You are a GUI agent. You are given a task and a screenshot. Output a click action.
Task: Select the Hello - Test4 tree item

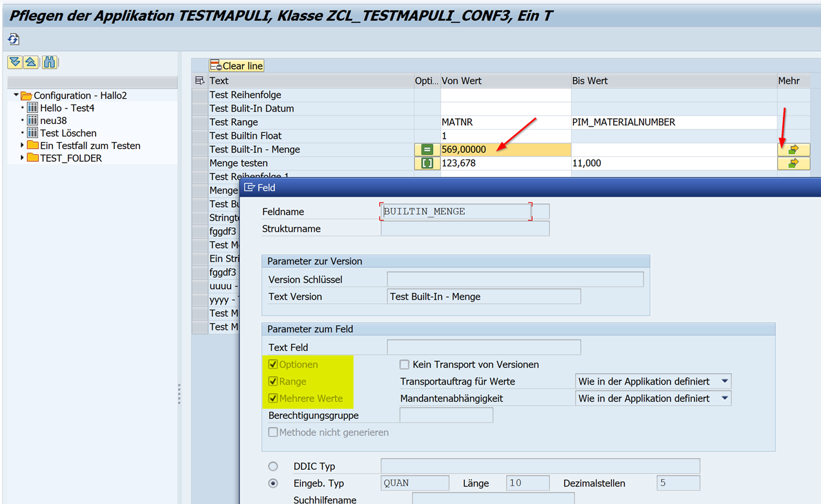[67, 108]
